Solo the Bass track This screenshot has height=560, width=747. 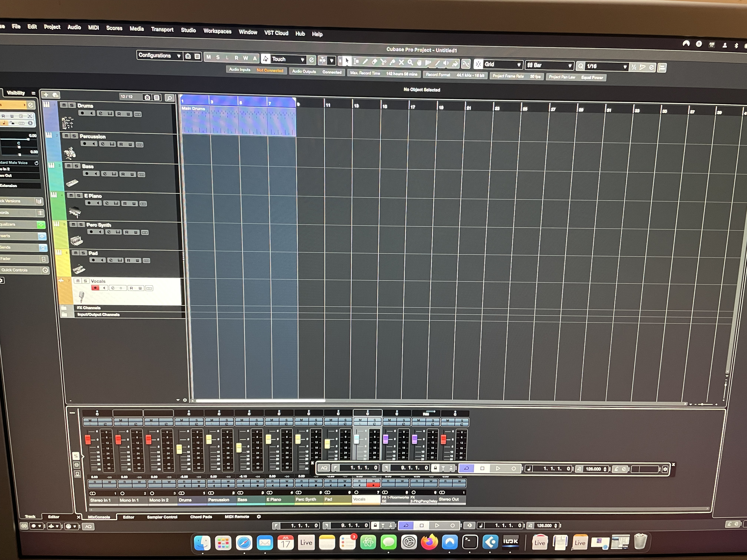tap(77, 166)
